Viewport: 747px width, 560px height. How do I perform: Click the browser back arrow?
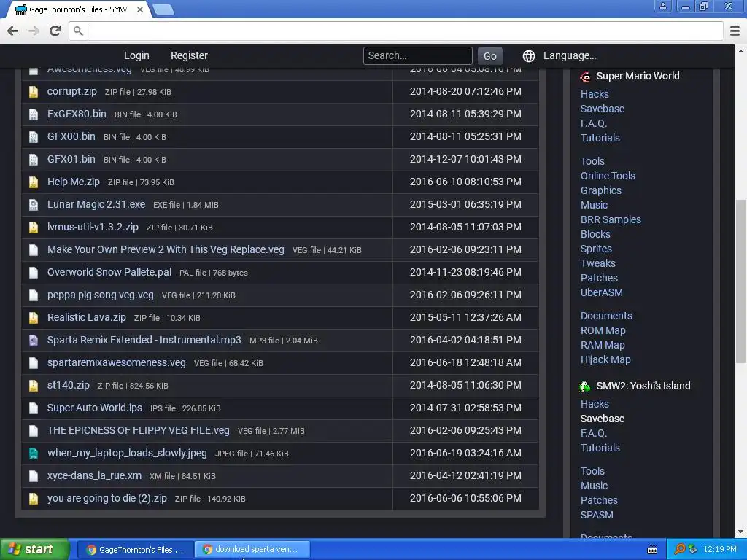click(13, 31)
